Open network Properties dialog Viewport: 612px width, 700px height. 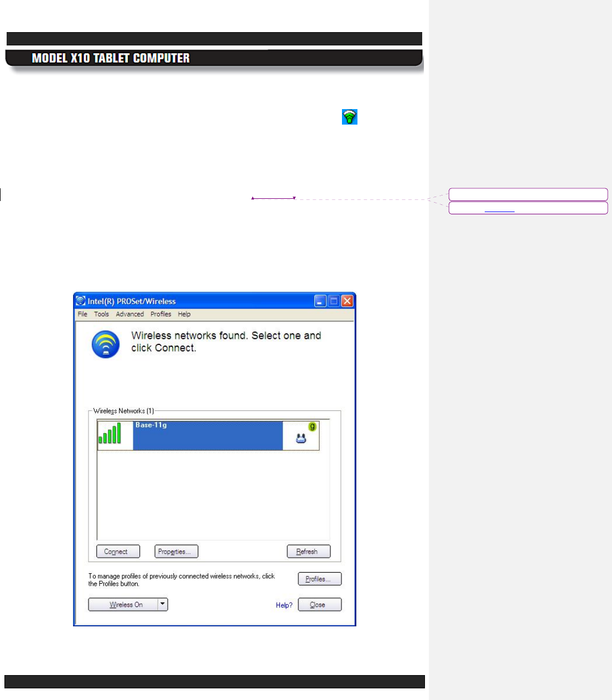pyautogui.click(x=176, y=552)
